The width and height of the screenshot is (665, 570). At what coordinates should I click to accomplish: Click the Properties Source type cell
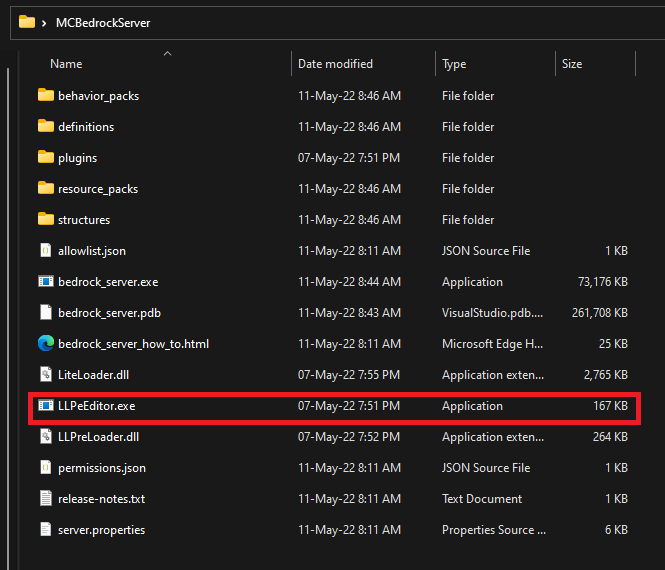pos(494,530)
